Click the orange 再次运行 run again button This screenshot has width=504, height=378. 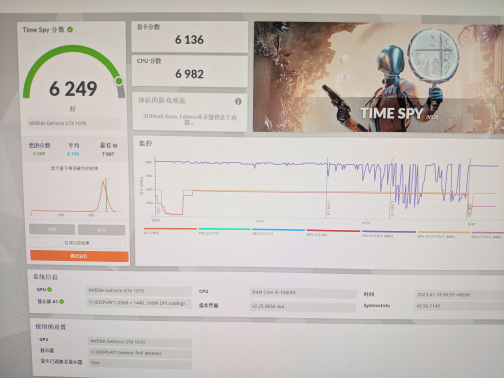pyautogui.click(x=79, y=256)
